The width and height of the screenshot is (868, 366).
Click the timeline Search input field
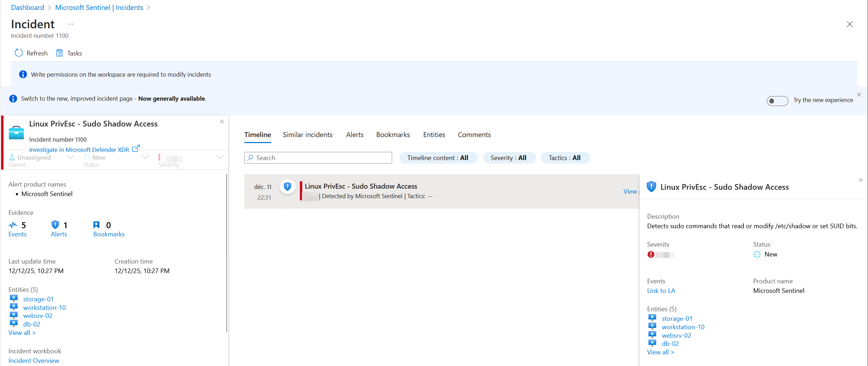[x=322, y=158]
